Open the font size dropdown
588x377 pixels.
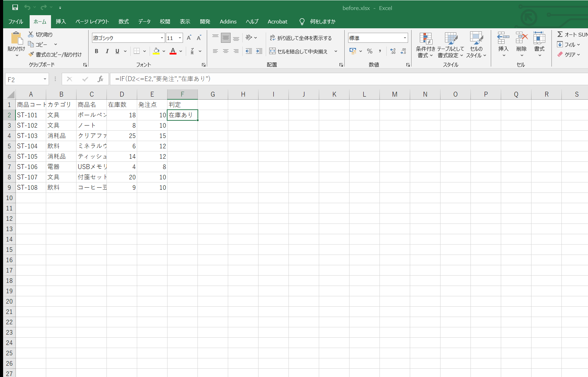point(180,38)
